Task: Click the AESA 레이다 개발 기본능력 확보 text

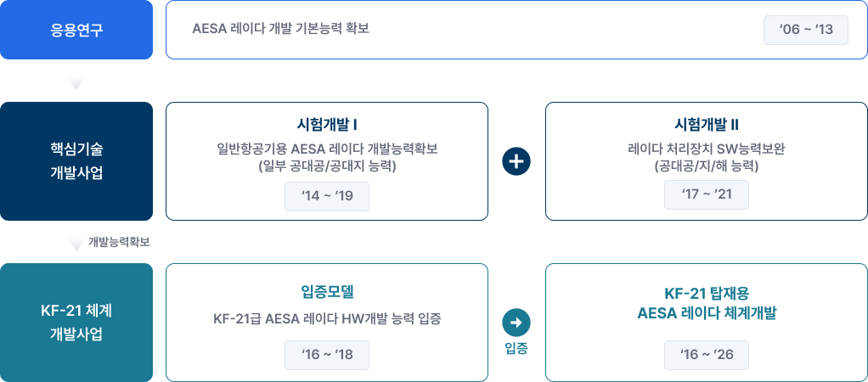Action: [281, 29]
